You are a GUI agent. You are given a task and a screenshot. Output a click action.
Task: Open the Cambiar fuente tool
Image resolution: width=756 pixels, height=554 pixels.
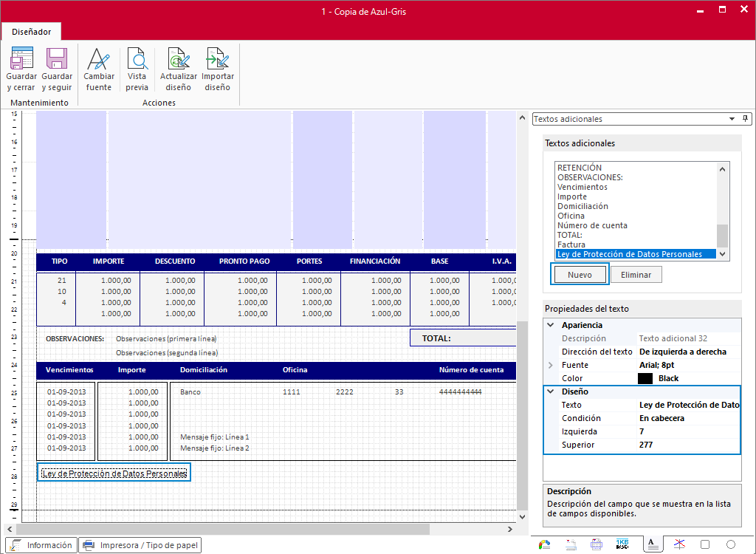[x=99, y=69]
